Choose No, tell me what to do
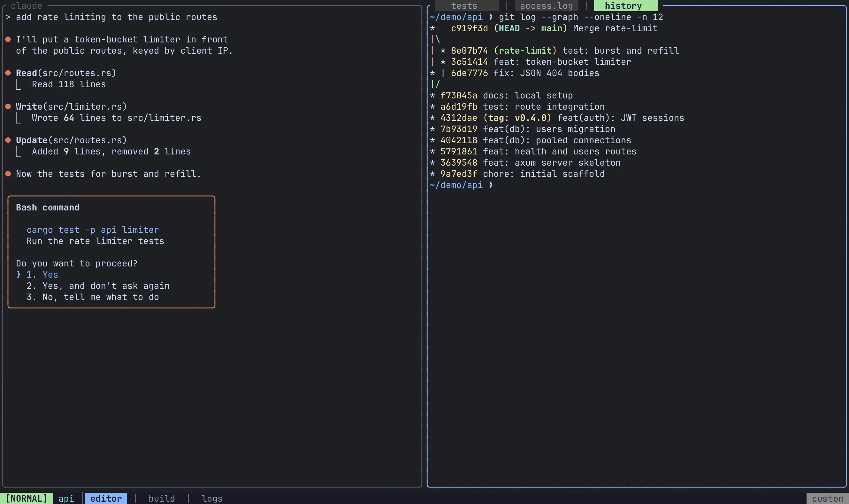This screenshot has width=849, height=504. point(93,297)
